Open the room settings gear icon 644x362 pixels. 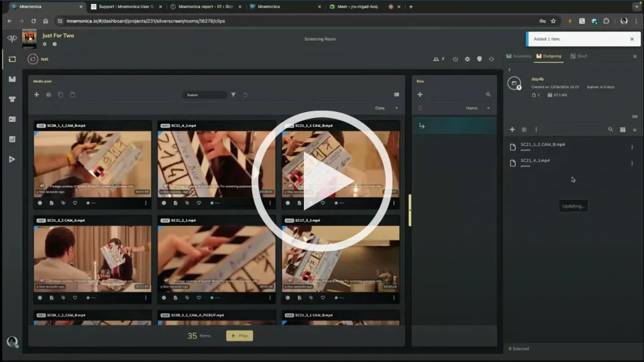pyautogui.click(x=468, y=59)
